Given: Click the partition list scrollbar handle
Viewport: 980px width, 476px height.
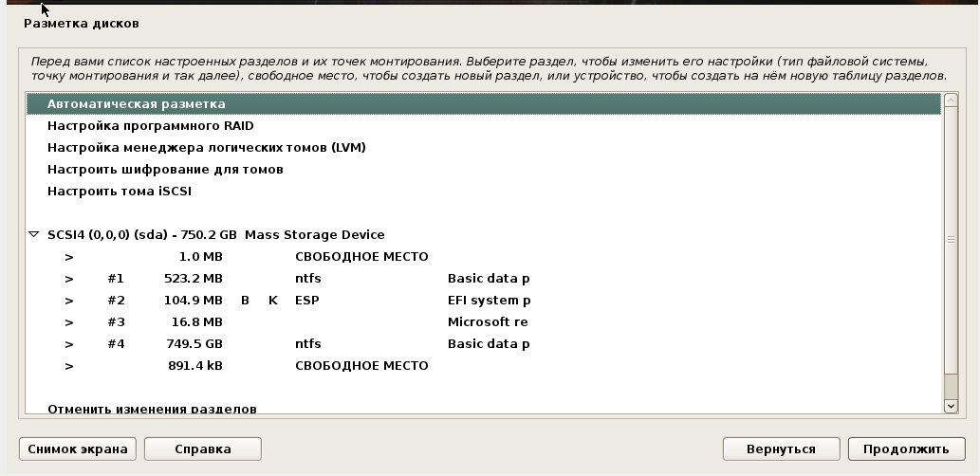Looking at the screenshot, I should (952, 241).
